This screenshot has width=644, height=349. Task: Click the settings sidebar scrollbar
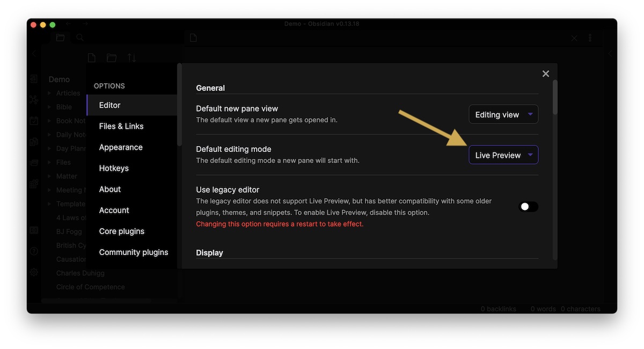[x=180, y=105]
